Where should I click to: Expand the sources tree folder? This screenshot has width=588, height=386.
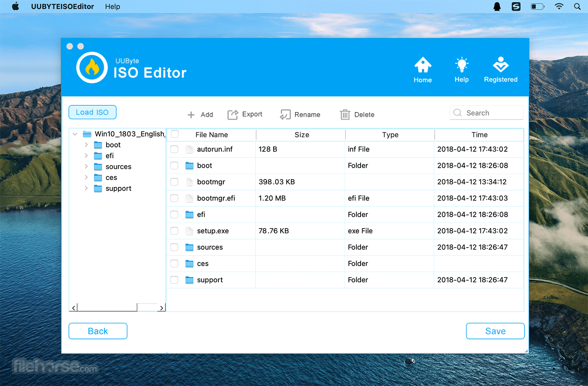click(x=86, y=167)
